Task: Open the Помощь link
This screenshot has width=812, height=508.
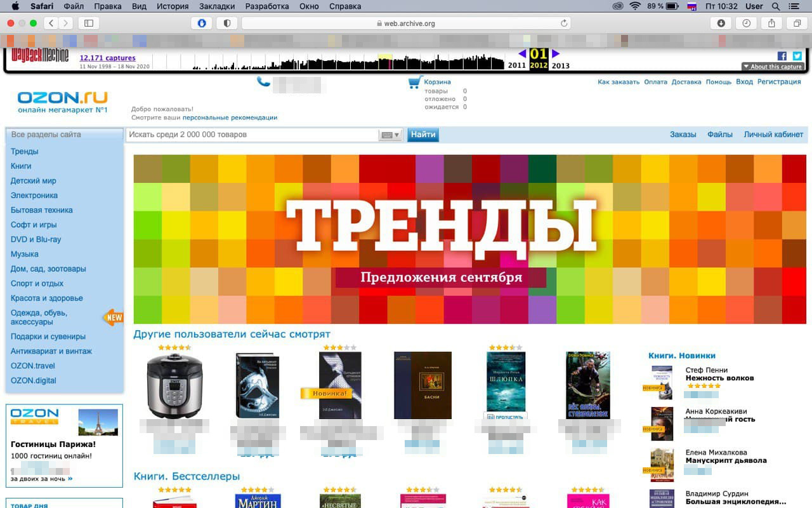Action: pos(719,82)
